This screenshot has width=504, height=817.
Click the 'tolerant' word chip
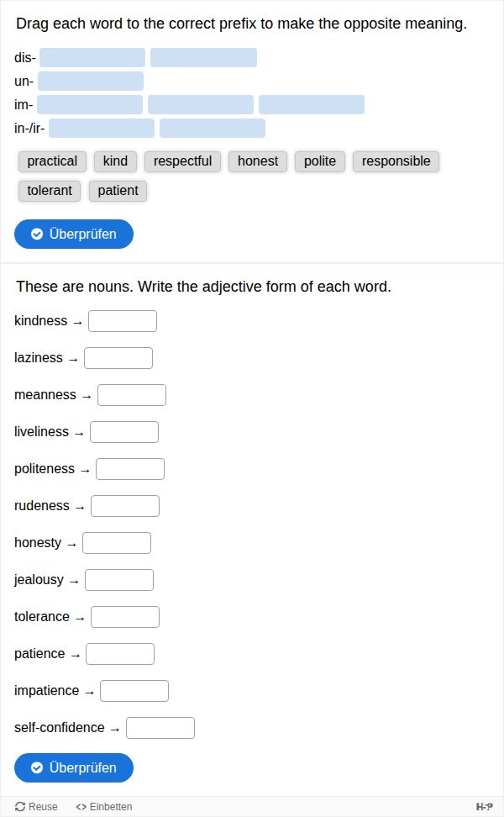(50, 190)
